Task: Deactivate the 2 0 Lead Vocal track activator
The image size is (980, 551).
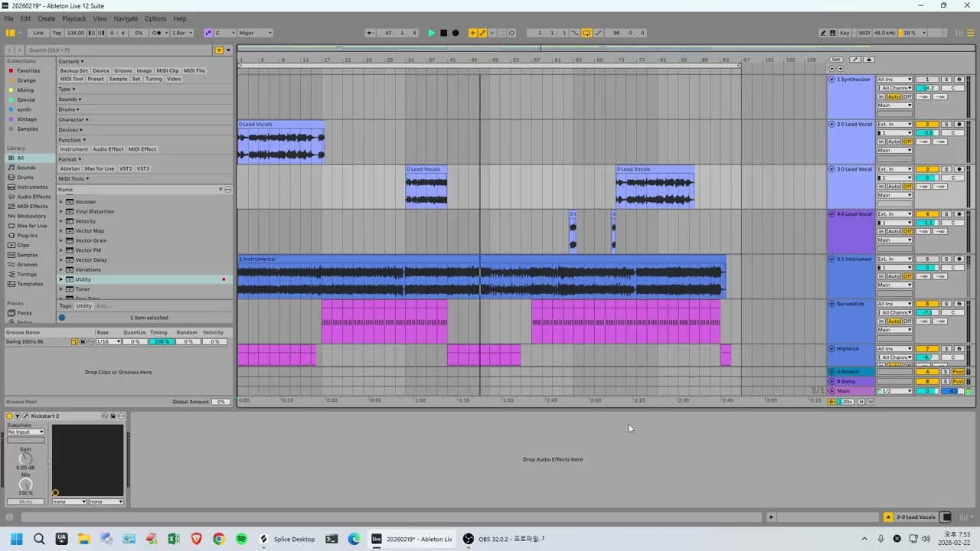Action: point(927,124)
